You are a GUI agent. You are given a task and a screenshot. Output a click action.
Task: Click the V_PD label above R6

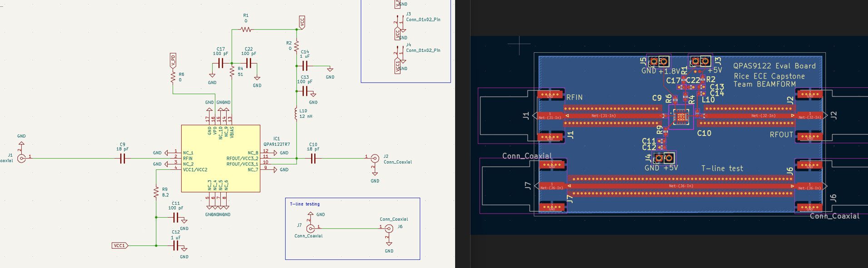[173, 60]
